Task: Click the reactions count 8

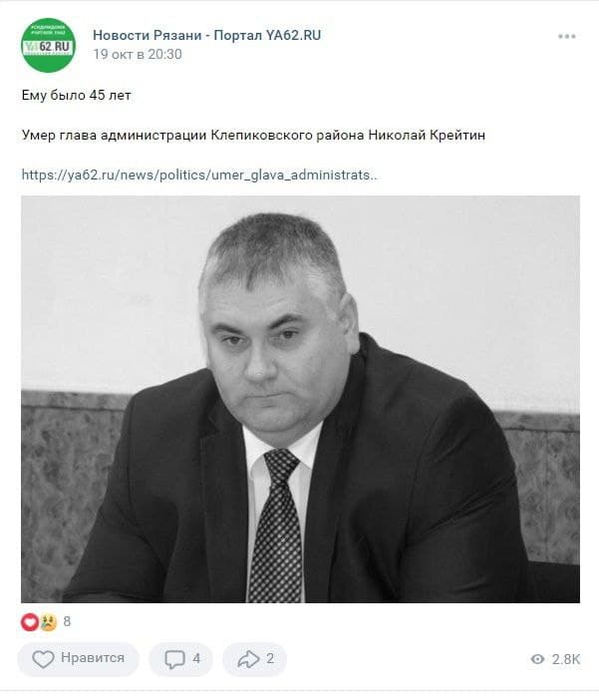Action: pos(67,621)
